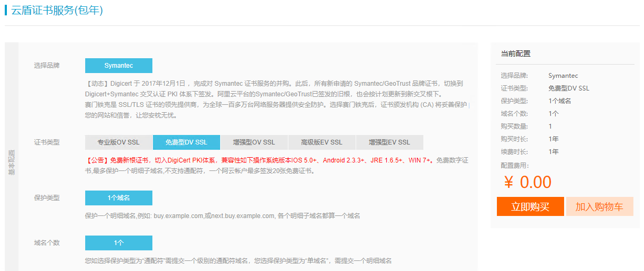Select the 1个 domain count option
The height and width of the screenshot is (271, 644).
click(119, 243)
